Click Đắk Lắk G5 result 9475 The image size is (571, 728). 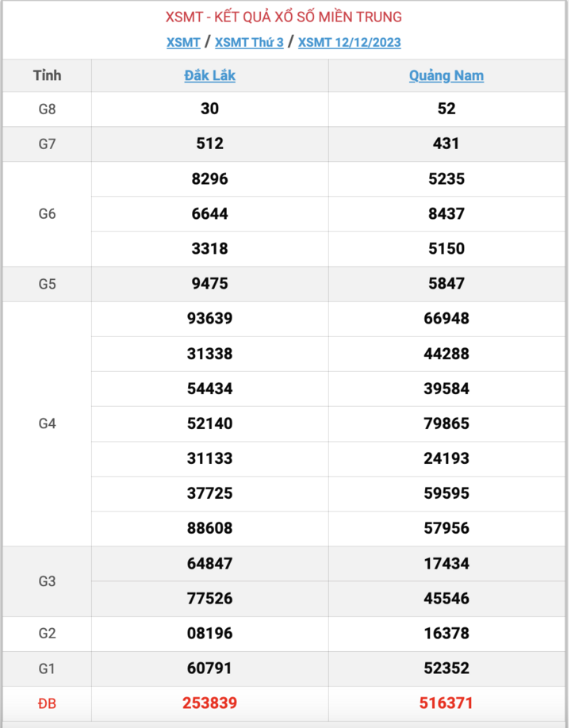(x=209, y=284)
